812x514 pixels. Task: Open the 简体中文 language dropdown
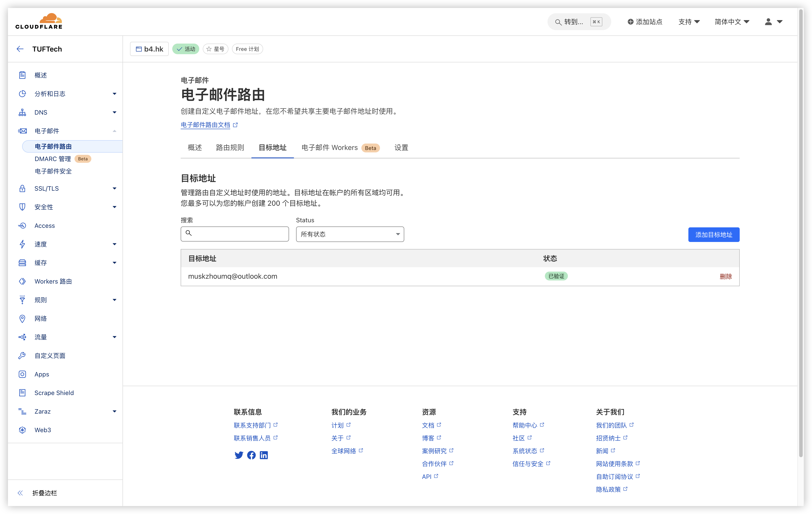point(732,22)
